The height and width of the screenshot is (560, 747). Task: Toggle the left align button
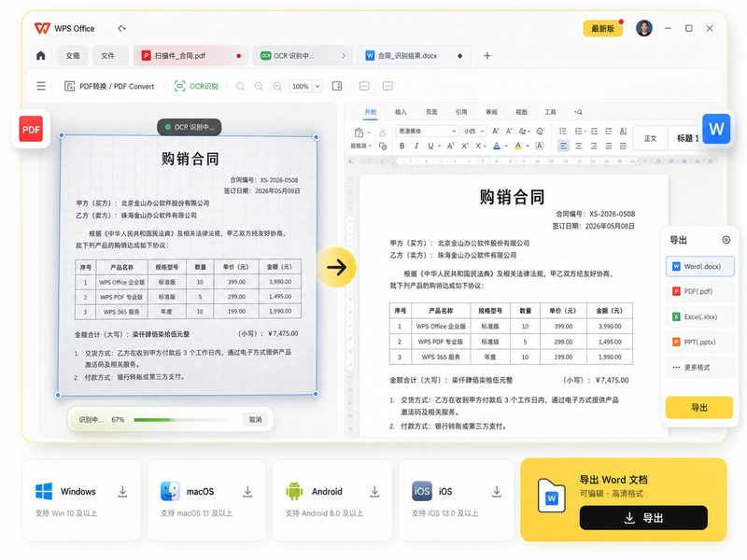pos(563,146)
